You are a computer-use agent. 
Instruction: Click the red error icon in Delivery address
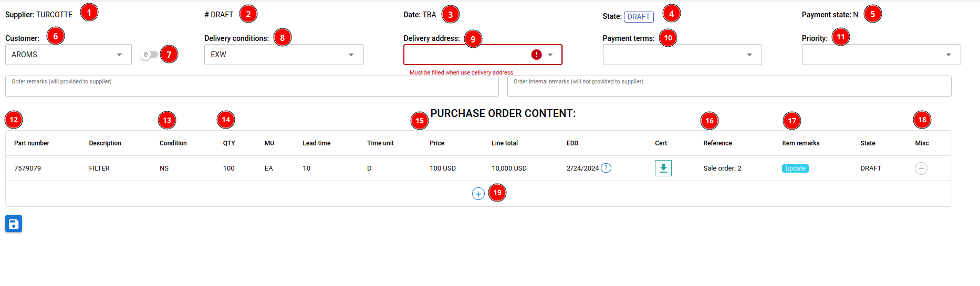click(x=536, y=55)
